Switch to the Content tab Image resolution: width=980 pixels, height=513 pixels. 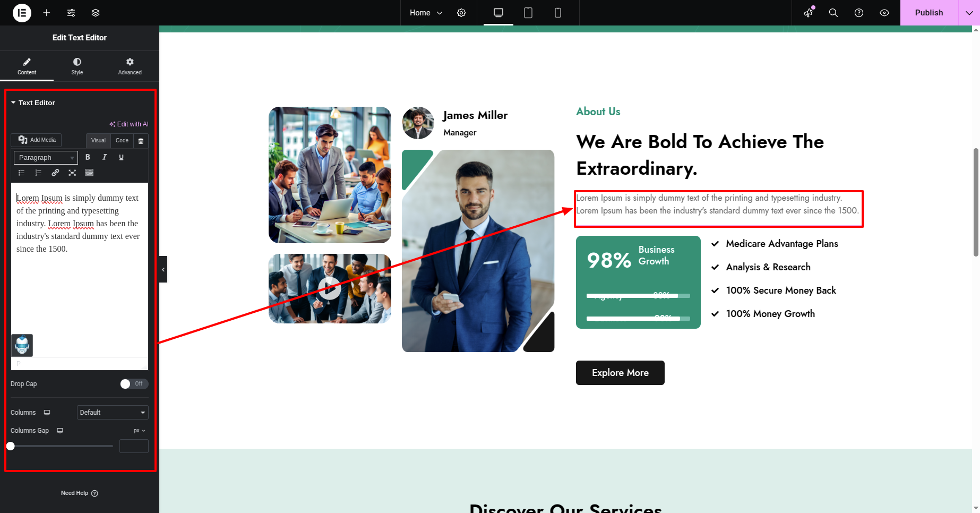coord(27,66)
